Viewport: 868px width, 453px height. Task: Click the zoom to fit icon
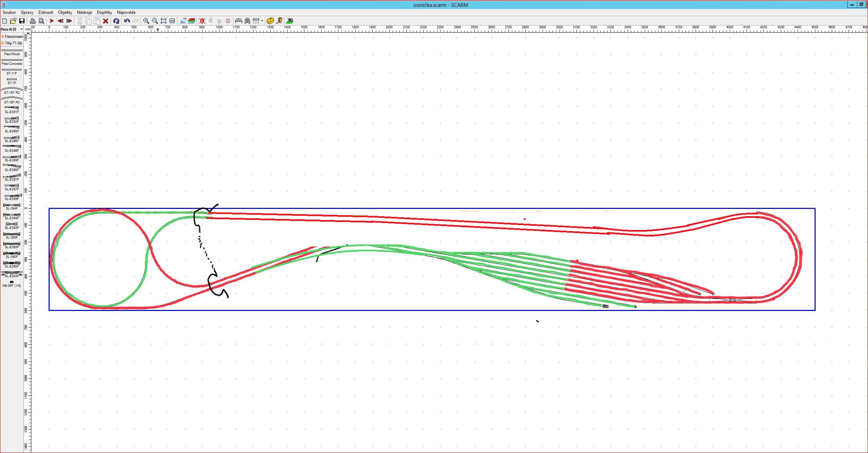pos(163,21)
